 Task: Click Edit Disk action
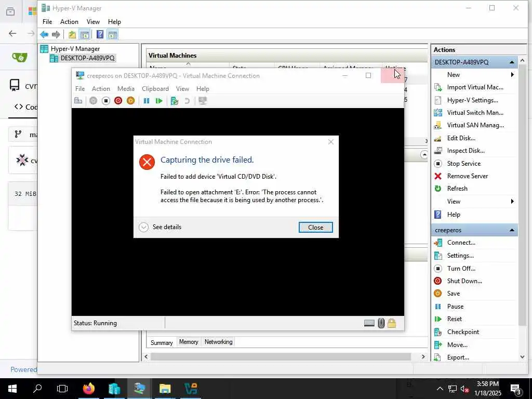click(x=461, y=138)
